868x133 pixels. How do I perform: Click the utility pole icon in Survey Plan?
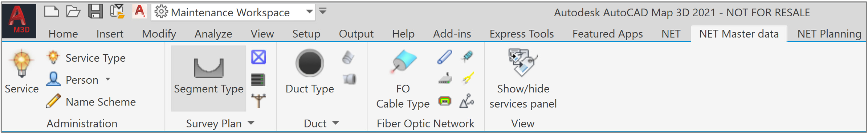(258, 101)
